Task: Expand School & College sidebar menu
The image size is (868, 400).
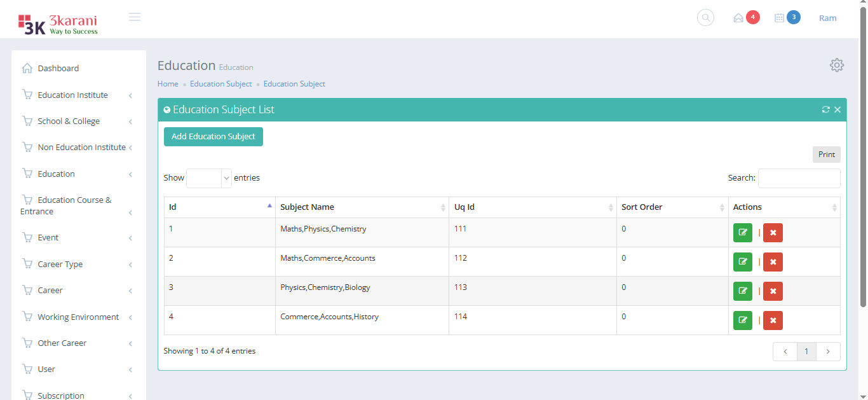Action: point(69,121)
